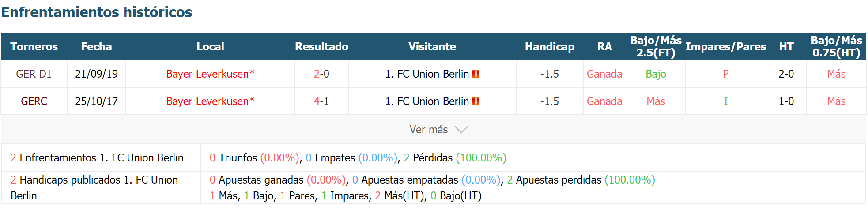Viewport: 868px width, 210px height.
Task: Select the GERC tournament cell
Action: click(34, 101)
